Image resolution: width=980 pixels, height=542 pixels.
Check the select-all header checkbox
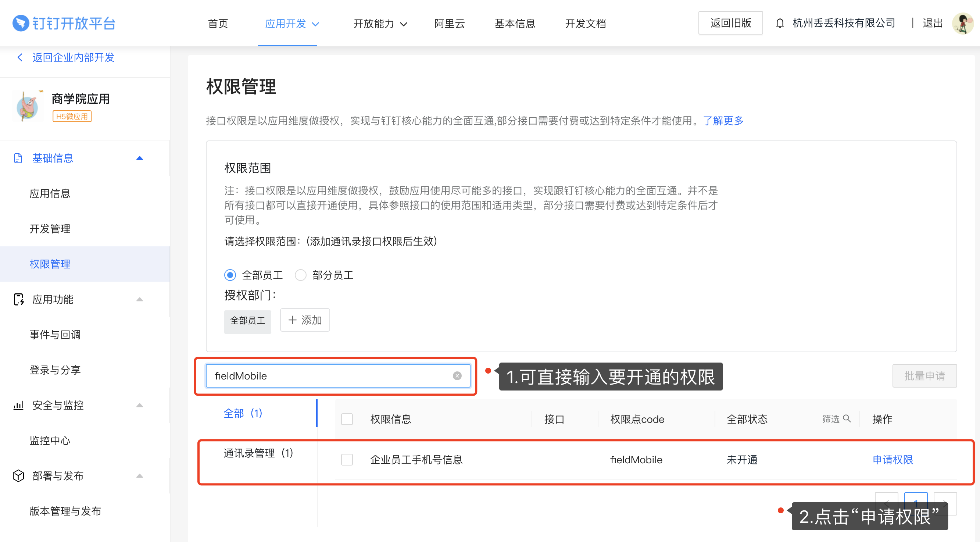coord(347,419)
